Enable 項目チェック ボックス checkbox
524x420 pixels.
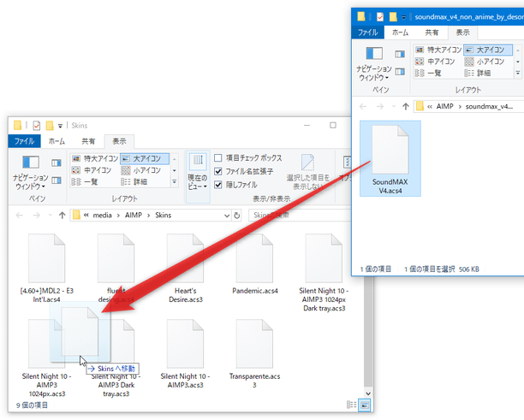pos(217,158)
